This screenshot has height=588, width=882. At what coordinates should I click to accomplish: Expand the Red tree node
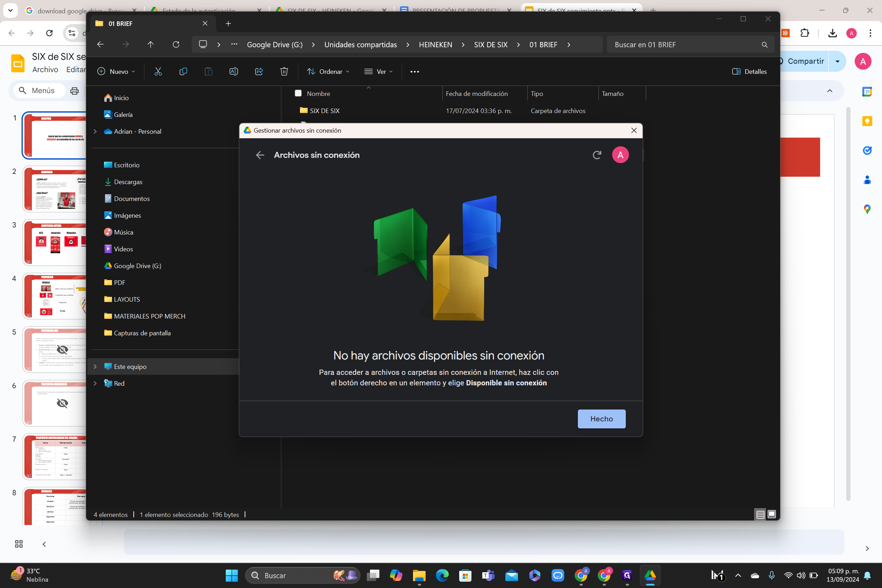click(x=95, y=383)
